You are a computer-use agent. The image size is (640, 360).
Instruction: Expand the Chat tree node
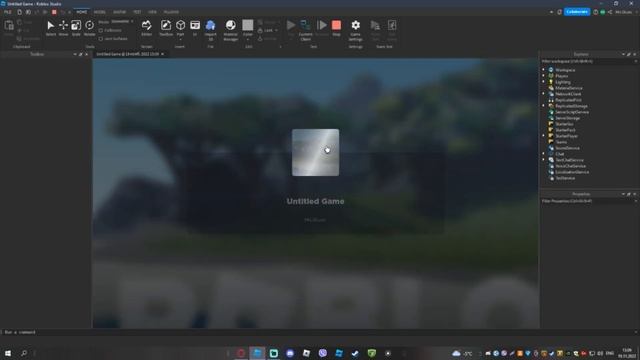coord(543,154)
